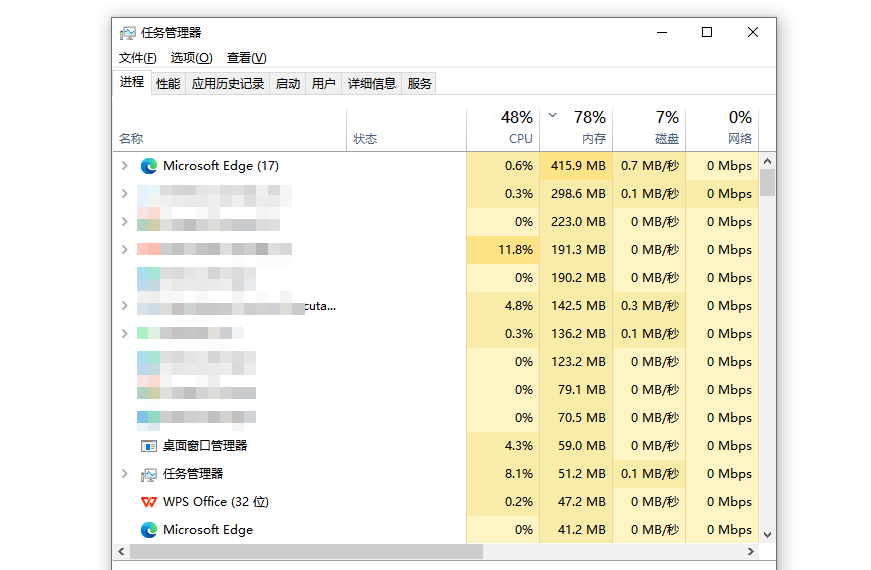Click the 41.2 MB memory cell
The height and width of the screenshot is (570, 871).
tap(576, 530)
